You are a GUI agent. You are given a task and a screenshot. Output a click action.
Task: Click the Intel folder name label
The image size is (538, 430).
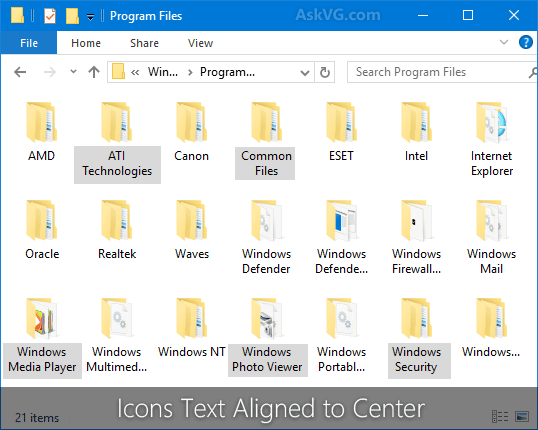pyautogui.click(x=416, y=156)
